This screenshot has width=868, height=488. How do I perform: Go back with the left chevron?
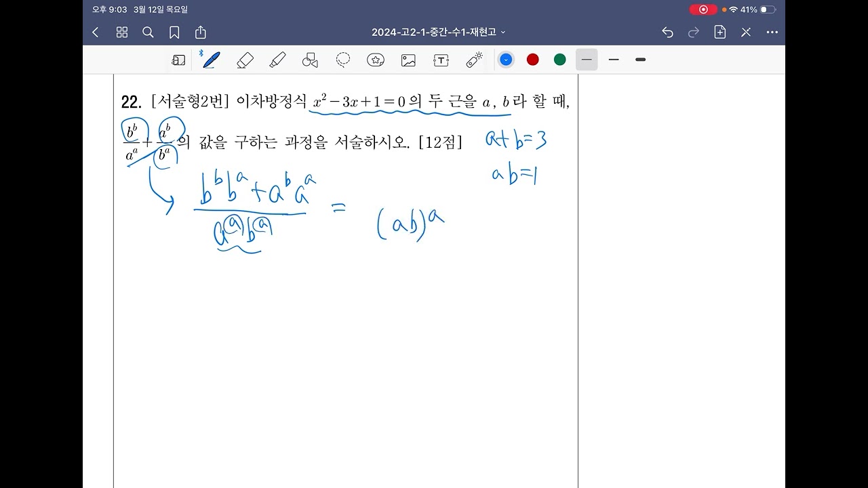pos(96,32)
